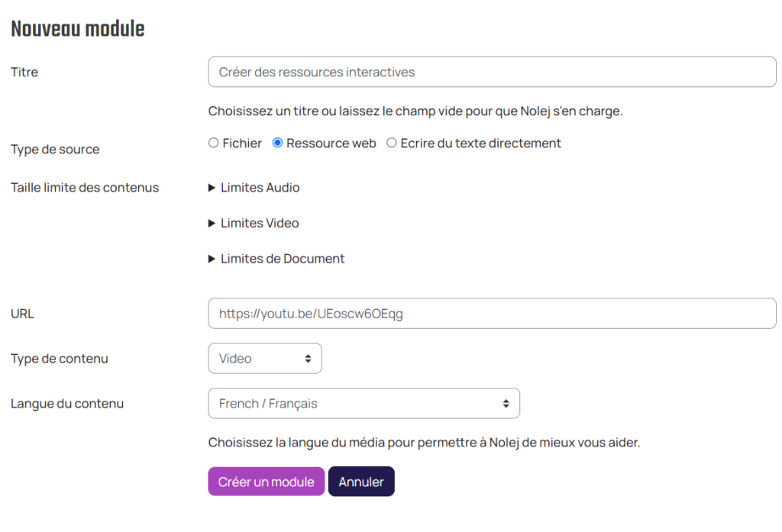Click the Annuler button
The height and width of the screenshot is (532, 782).
pos(361,482)
